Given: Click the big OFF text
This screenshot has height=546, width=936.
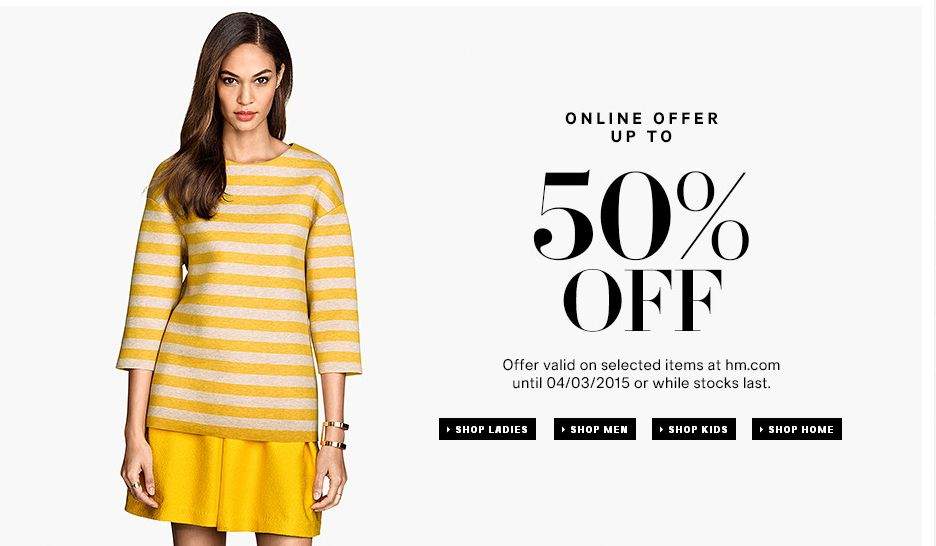Looking at the screenshot, I should click(x=642, y=300).
